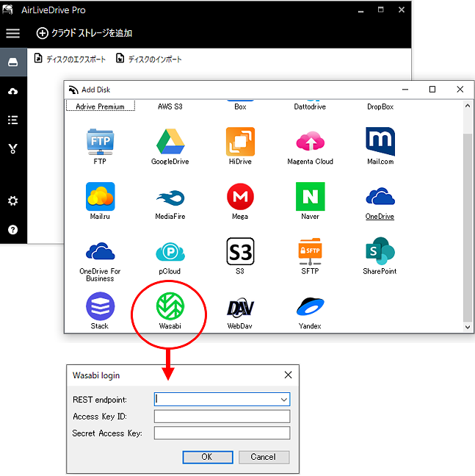The height and width of the screenshot is (476, 475).
Task: Close the Add Disk window
Action: 460,90
